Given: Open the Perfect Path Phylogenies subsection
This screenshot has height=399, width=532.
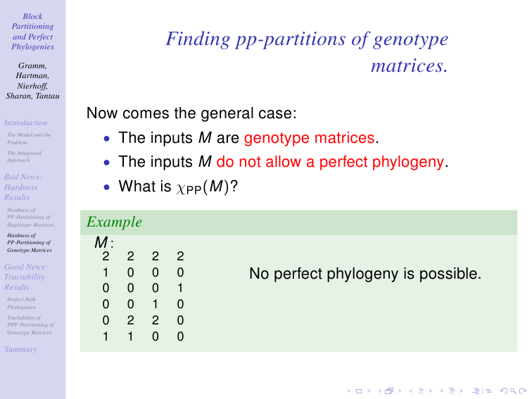Looking at the screenshot, I should (21, 303).
